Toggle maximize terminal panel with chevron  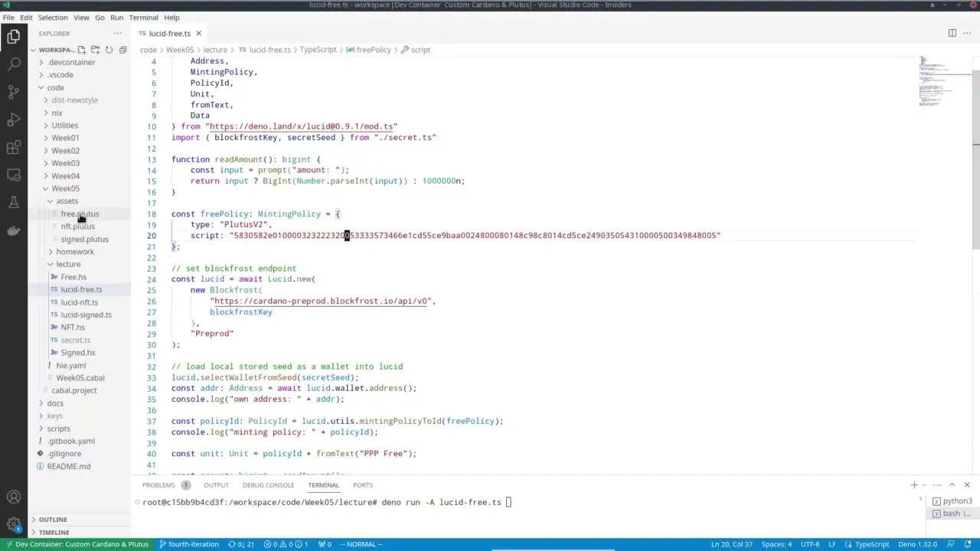coord(952,484)
